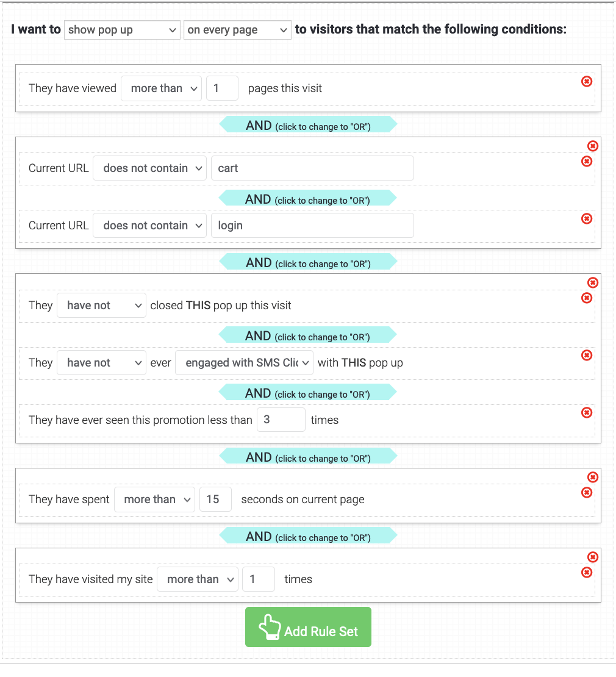Screen dimensions: 616x677
Task: Delete the pop up interaction rule set
Action: 593,282
